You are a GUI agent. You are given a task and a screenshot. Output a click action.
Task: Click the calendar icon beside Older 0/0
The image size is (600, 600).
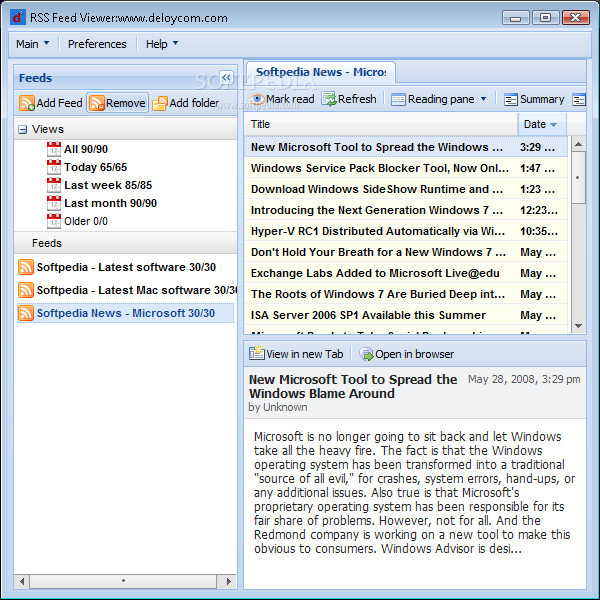coord(54,221)
